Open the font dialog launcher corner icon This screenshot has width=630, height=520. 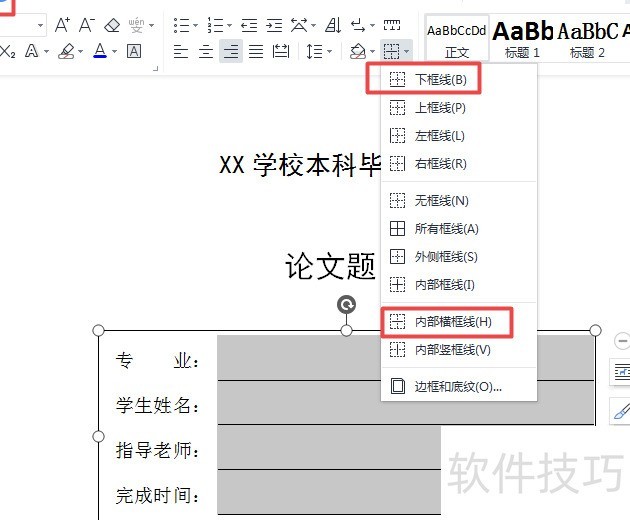[155, 69]
